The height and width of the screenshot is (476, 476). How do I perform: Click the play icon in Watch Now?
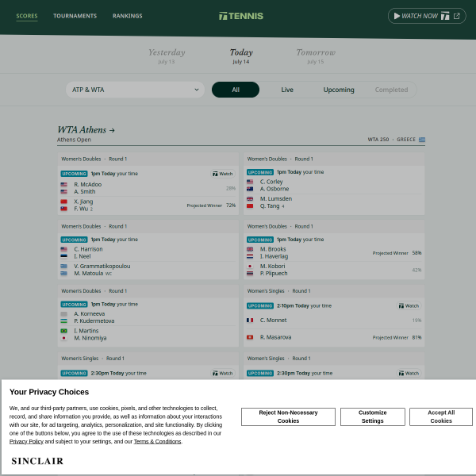tap(397, 16)
